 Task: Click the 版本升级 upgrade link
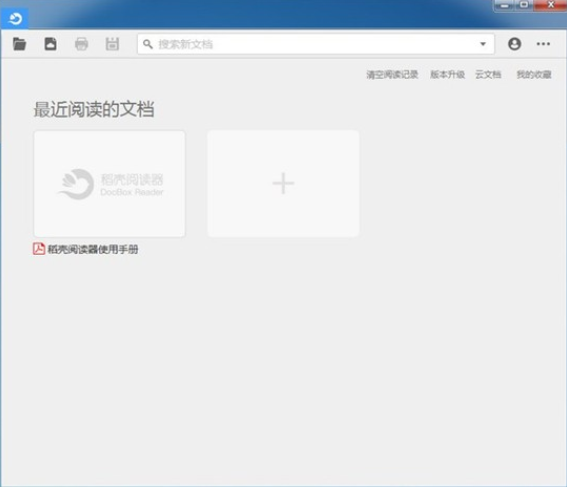pos(447,75)
